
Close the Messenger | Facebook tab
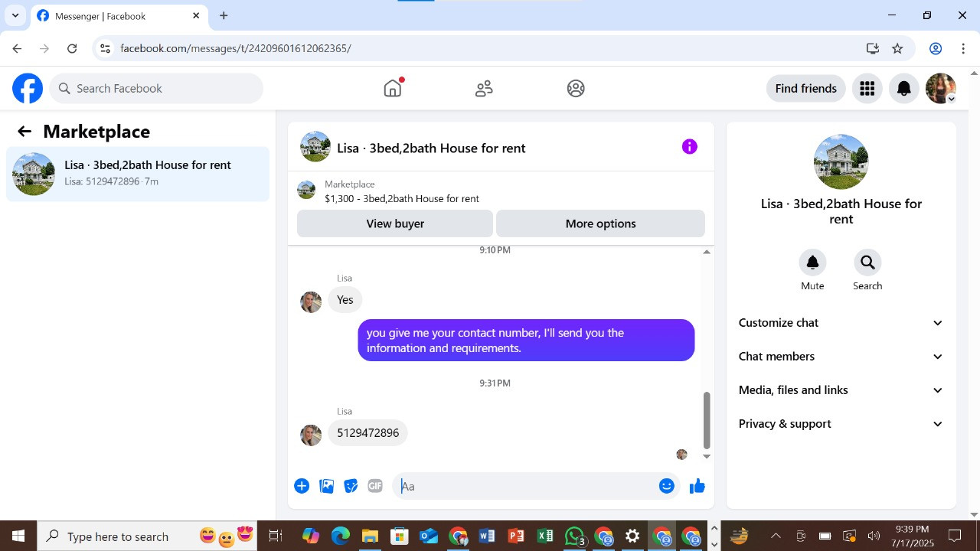[196, 15]
